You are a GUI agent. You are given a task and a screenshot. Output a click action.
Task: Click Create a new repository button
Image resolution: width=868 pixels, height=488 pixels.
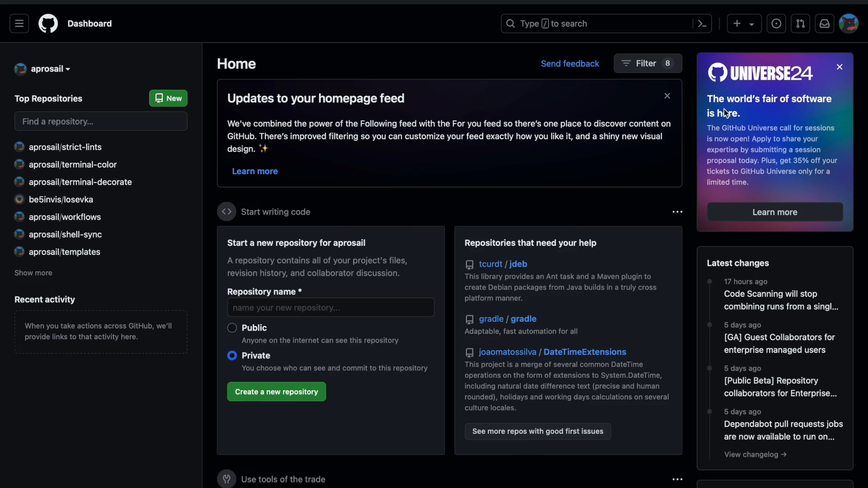(276, 391)
